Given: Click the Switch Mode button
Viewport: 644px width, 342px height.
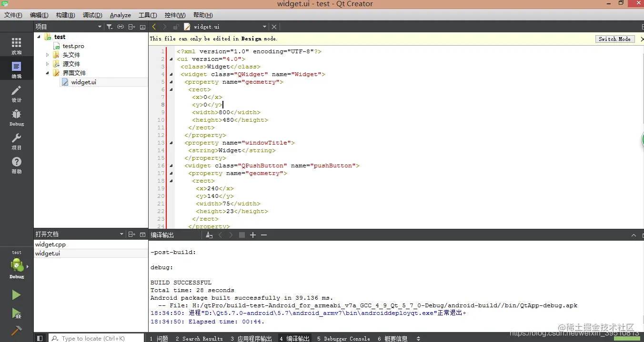Looking at the screenshot, I should (x=614, y=39).
